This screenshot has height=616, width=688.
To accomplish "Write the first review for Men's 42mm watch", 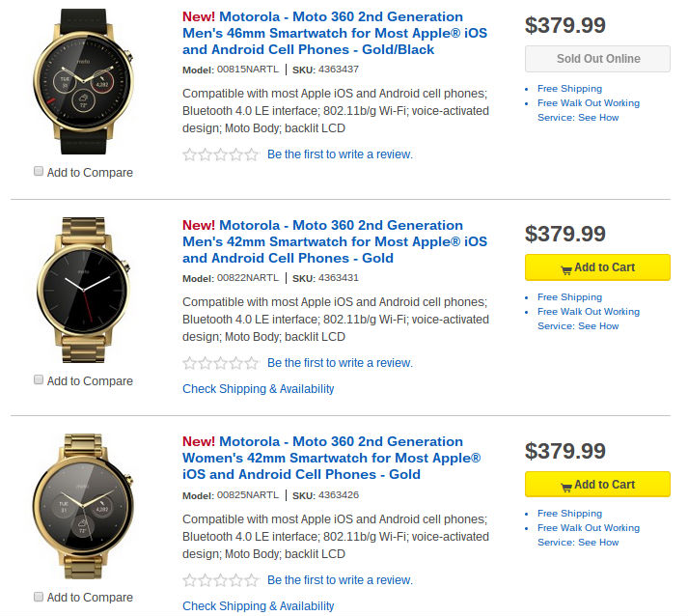I will click(x=340, y=363).
